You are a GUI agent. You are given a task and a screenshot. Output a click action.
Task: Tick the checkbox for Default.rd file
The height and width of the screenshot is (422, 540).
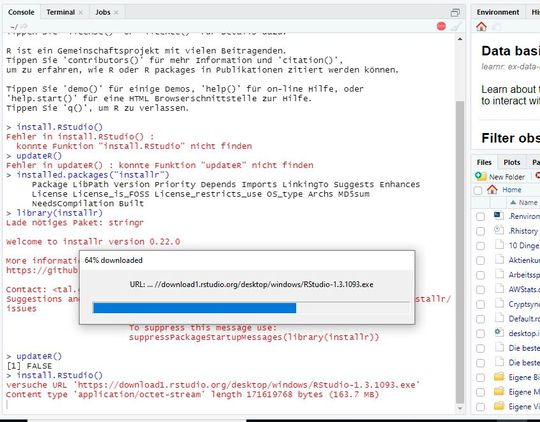pyautogui.click(x=480, y=319)
